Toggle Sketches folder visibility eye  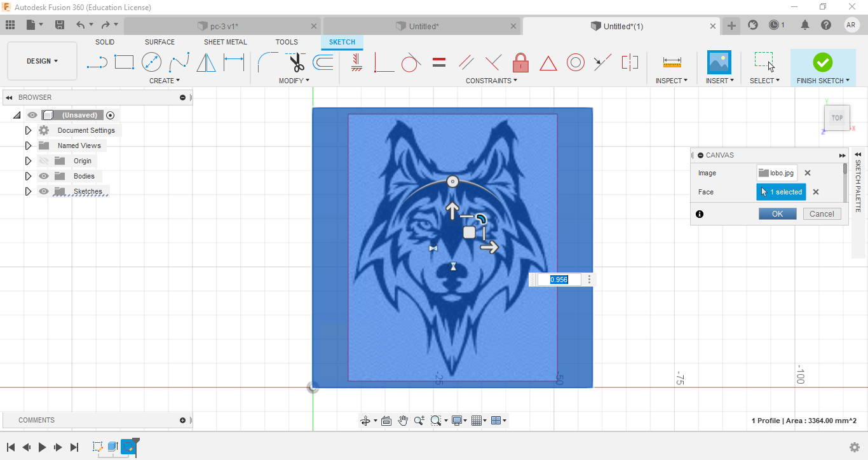[44, 191]
